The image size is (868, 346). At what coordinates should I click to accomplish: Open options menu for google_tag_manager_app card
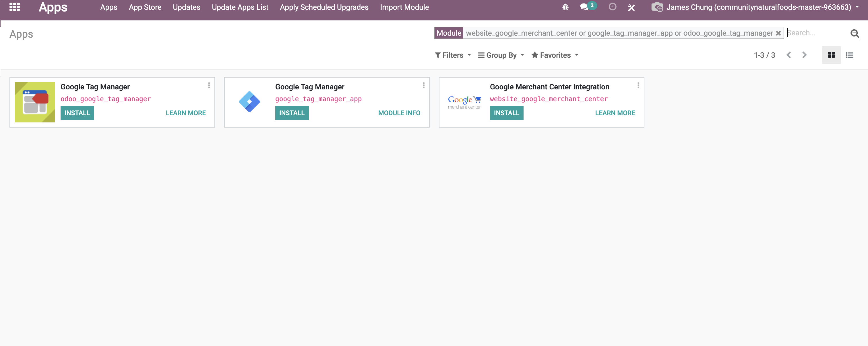tap(424, 85)
